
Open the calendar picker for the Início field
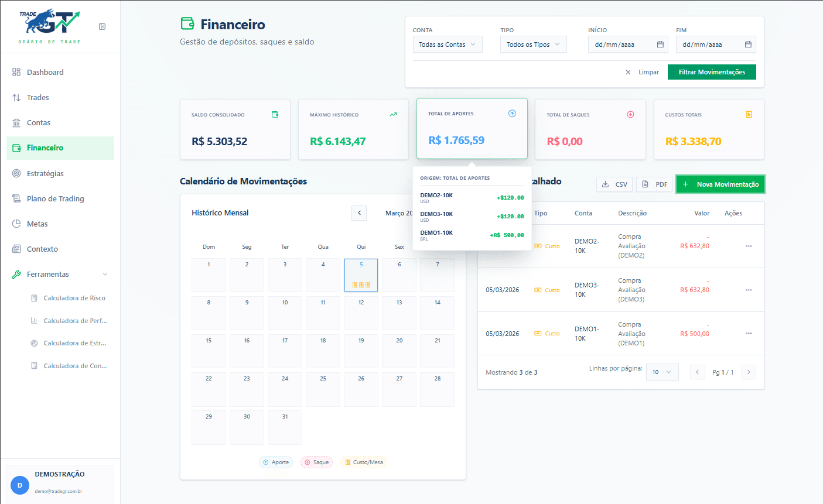tap(661, 44)
